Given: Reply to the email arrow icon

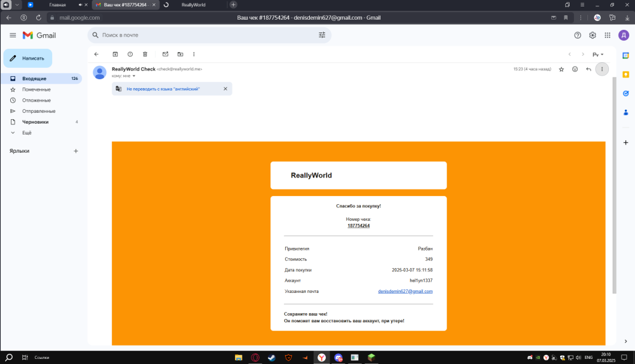Looking at the screenshot, I should point(589,69).
